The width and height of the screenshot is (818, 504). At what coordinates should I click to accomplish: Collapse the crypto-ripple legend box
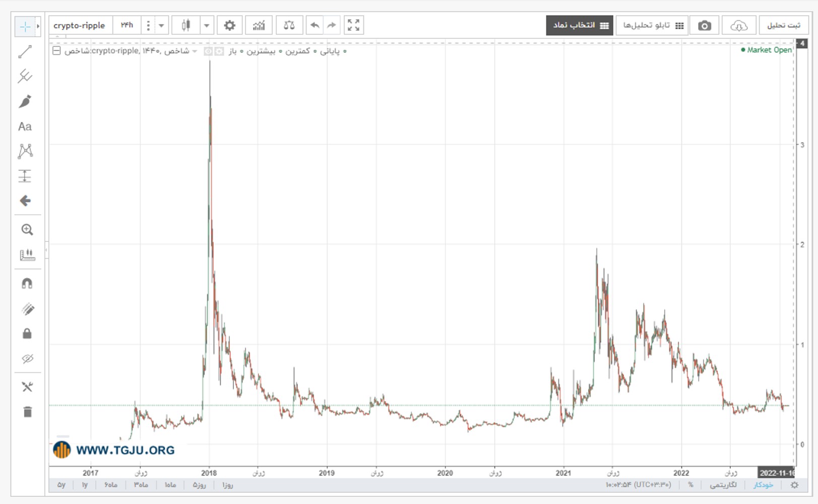56,51
